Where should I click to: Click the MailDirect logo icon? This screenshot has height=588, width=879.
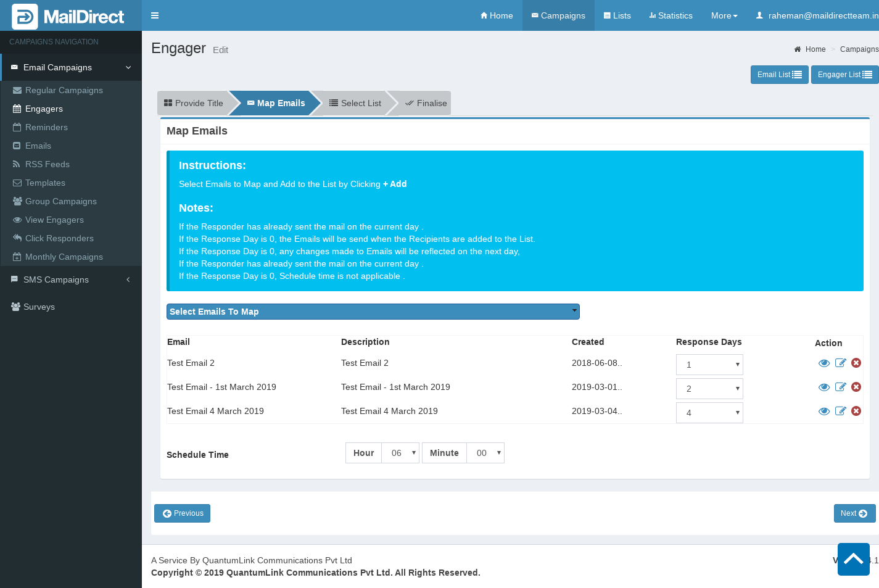[x=25, y=17]
